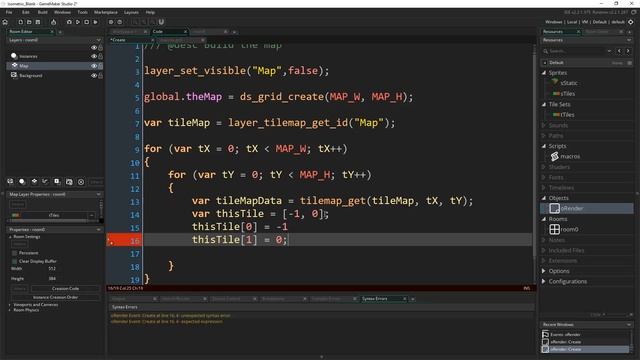This screenshot has height=360, width=640.
Task: Expand the Sounds resource group
Action: point(544,125)
